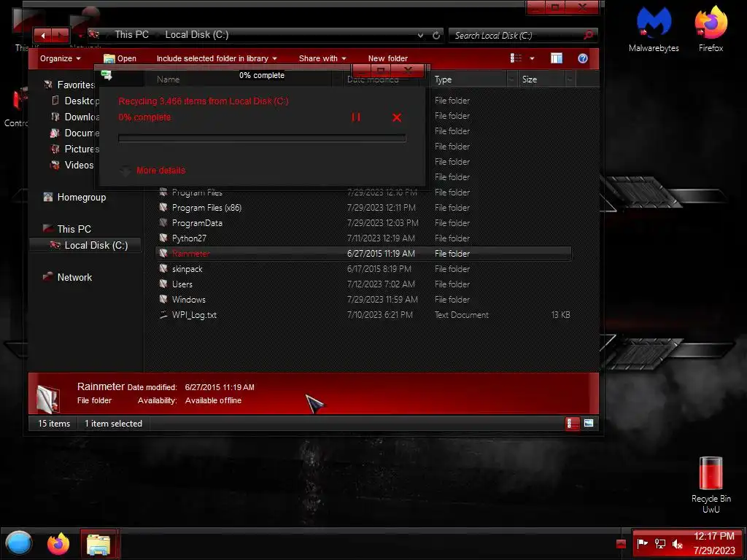747x560 pixels.
Task: Select Network in navigation pane
Action: coord(67,277)
